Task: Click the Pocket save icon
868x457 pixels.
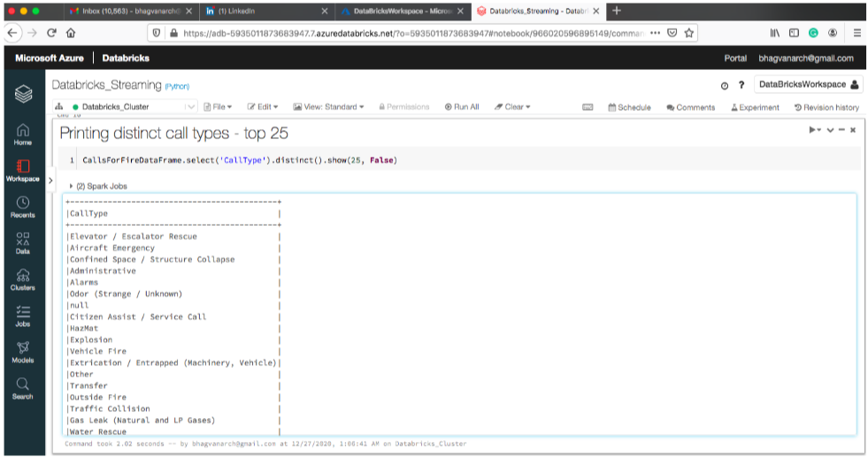Action: coord(672,33)
